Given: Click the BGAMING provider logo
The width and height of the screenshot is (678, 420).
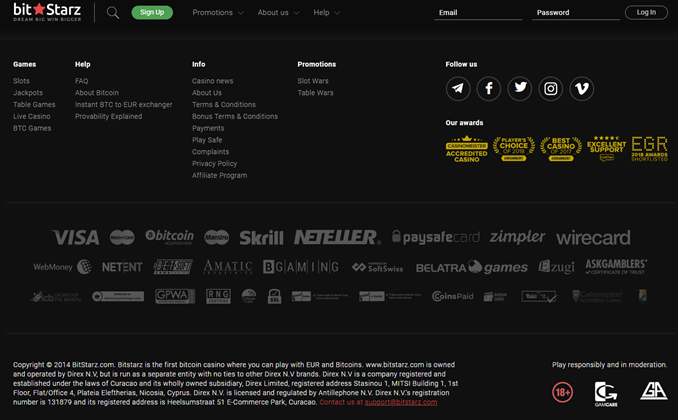Looking at the screenshot, I should [x=301, y=267].
